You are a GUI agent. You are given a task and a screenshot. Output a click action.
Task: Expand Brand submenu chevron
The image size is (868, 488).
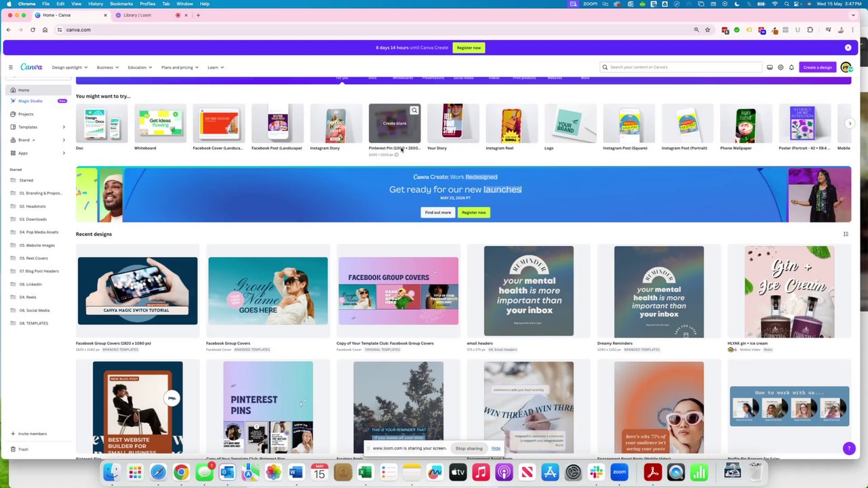click(x=64, y=140)
